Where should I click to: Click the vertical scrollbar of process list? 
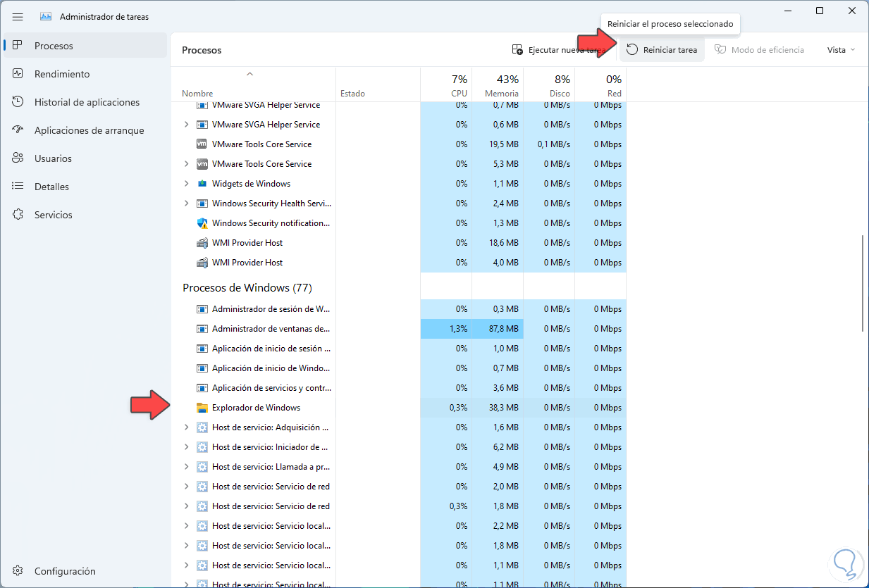[x=863, y=283]
